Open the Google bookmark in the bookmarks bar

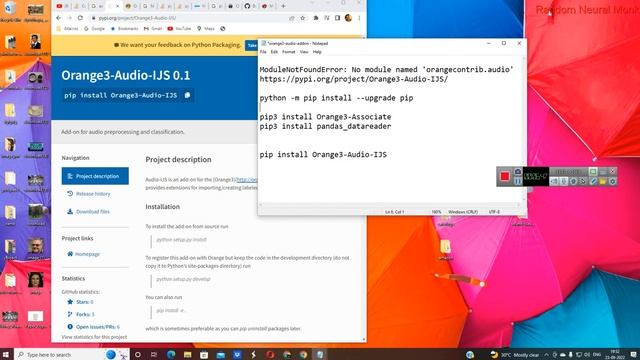pyautogui.click(x=94, y=29)
